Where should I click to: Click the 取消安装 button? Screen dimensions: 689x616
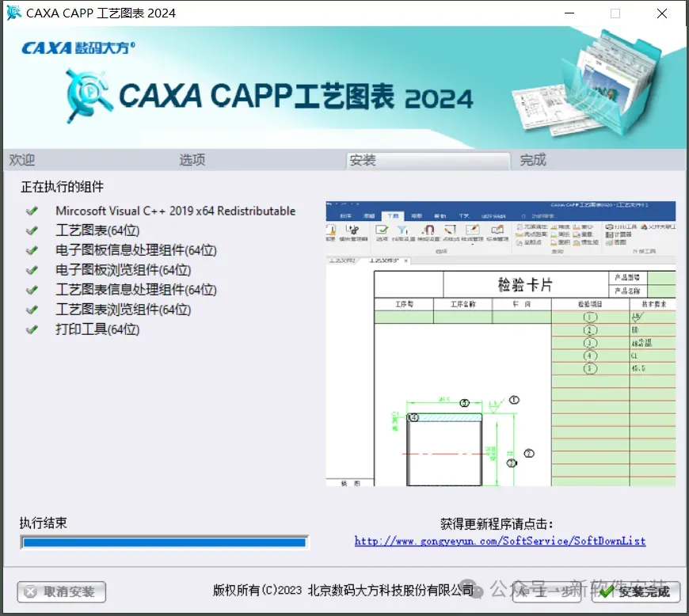coord(62,591)
